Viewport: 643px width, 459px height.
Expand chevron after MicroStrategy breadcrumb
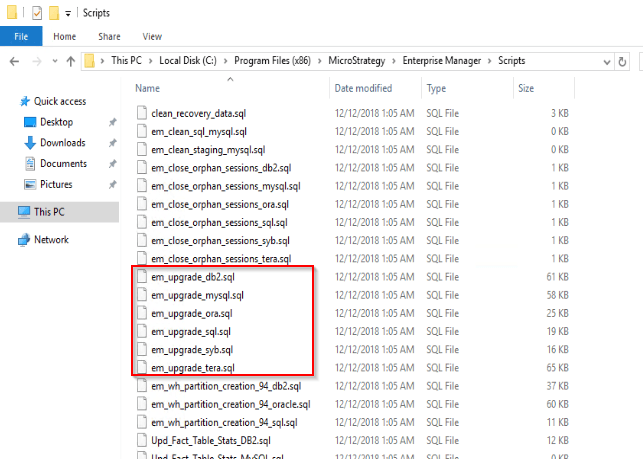(x=394, y=61)
